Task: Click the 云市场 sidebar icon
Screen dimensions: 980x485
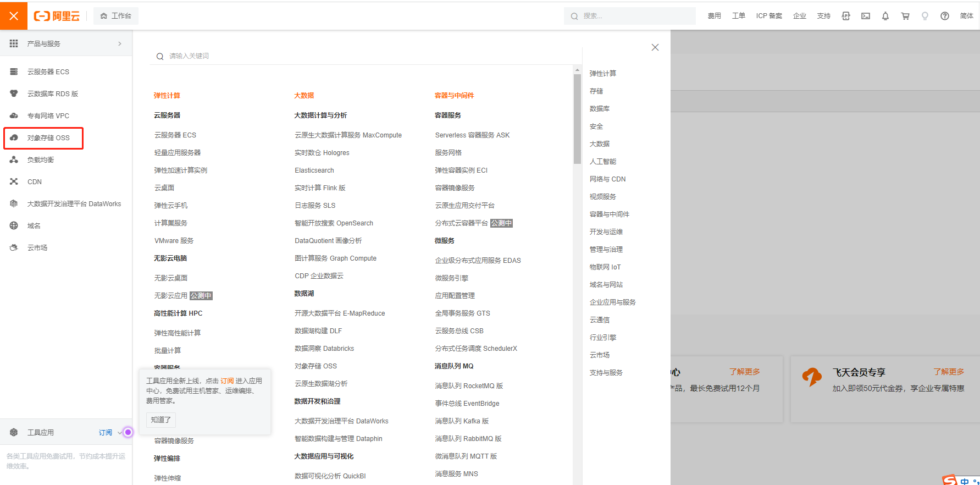Action: [14, 247]
